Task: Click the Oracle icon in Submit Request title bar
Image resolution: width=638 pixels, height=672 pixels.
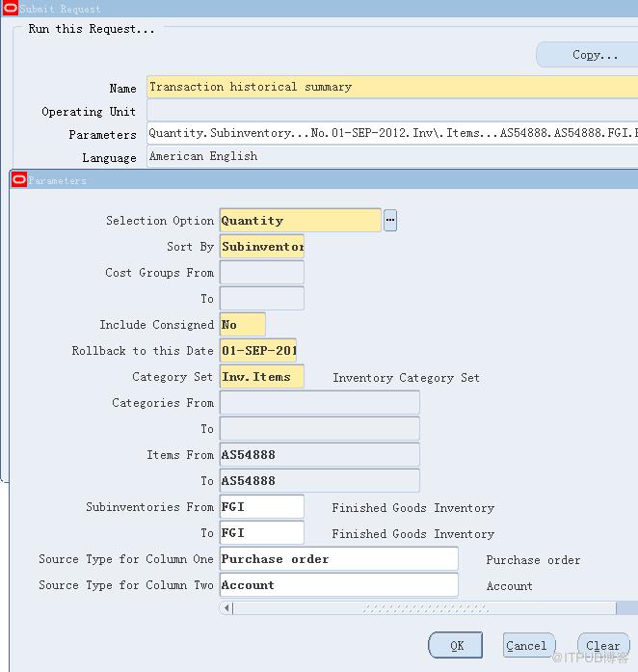Action: [10, 9]
